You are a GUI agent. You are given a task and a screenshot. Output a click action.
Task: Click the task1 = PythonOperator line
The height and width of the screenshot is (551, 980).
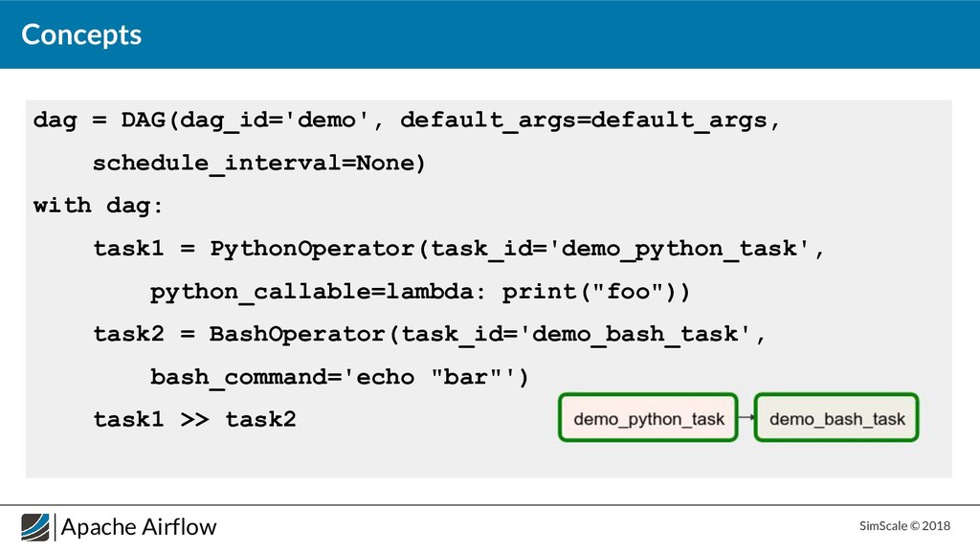(x=458, y=249)
